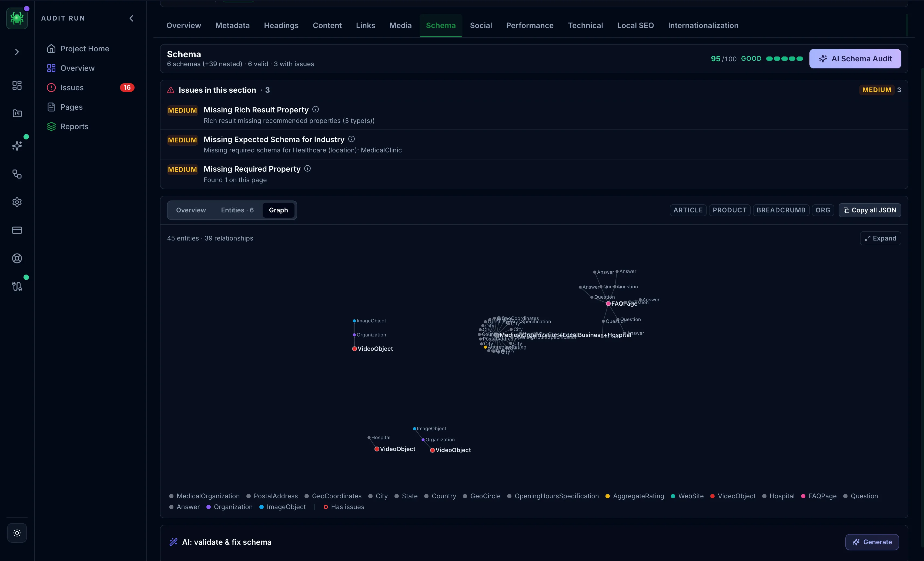Click the PRODUCT filter chip

[x=730, y=210]
